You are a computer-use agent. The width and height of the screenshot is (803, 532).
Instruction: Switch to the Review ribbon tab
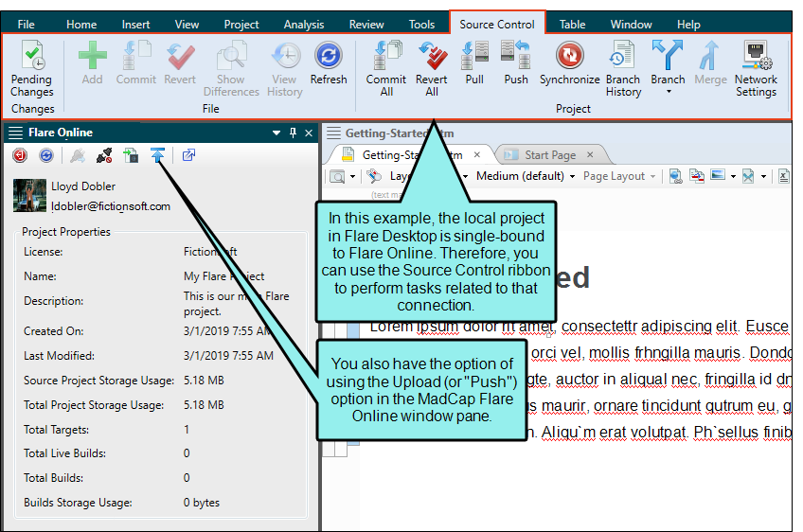point(366,24)
